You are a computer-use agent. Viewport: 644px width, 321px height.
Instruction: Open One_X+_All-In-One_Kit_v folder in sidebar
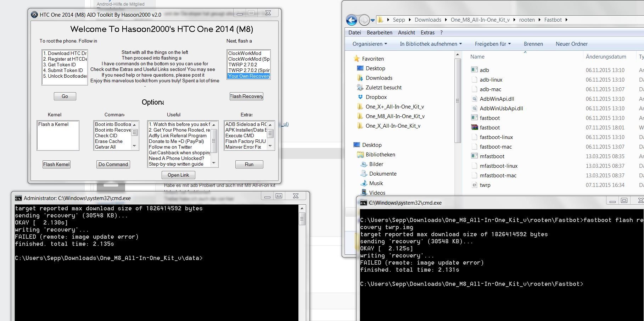click(x=390, y=106)
